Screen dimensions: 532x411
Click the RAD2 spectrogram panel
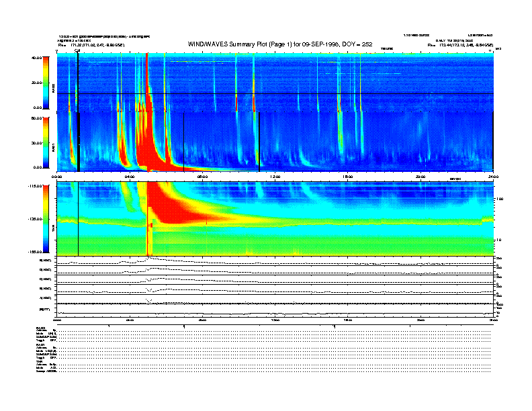[x=275, y=83]
